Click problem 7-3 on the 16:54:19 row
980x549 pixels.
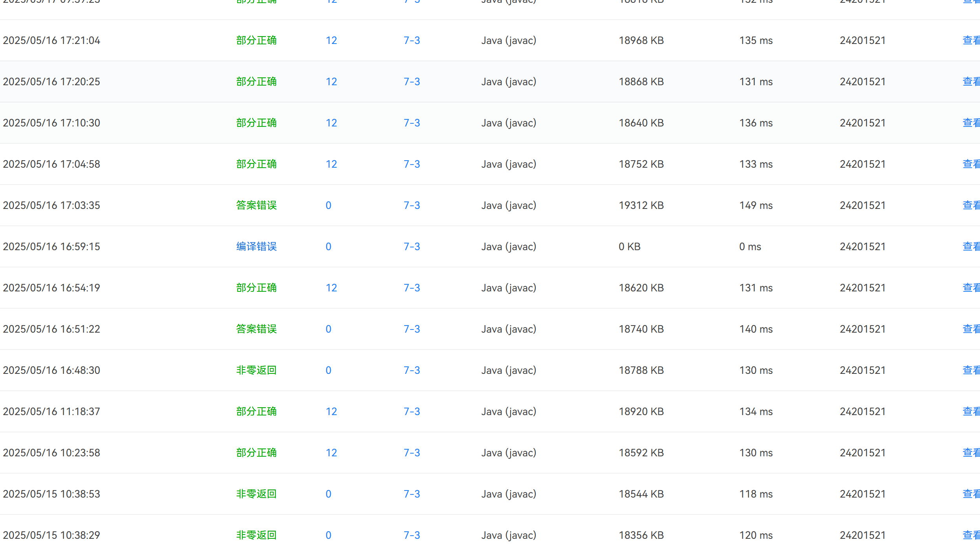(412, 288)
